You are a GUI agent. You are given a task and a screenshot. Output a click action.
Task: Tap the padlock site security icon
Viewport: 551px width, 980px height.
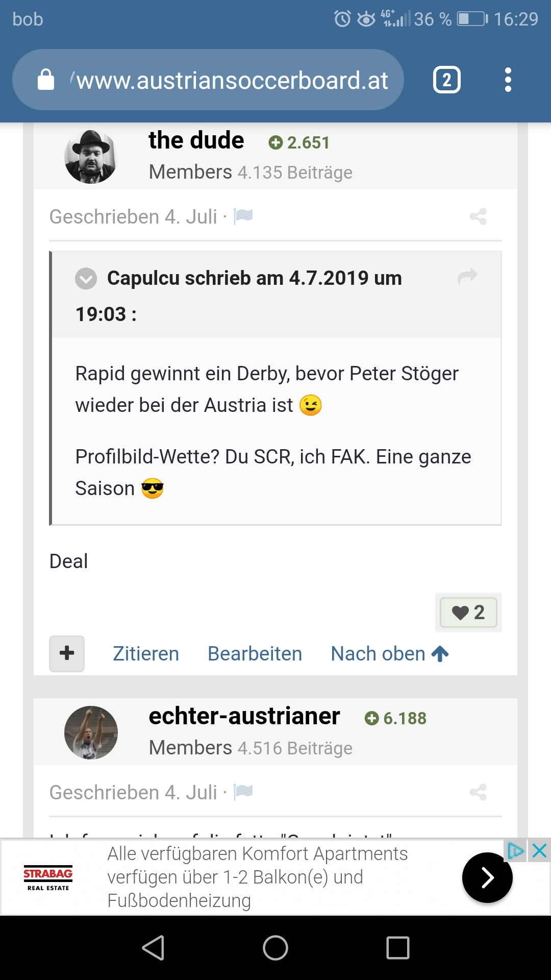46,80
